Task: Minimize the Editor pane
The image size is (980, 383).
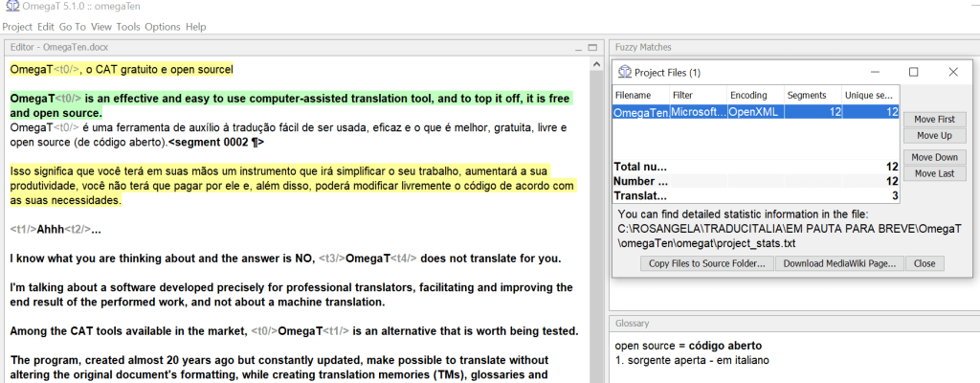Action: [581, 48]
